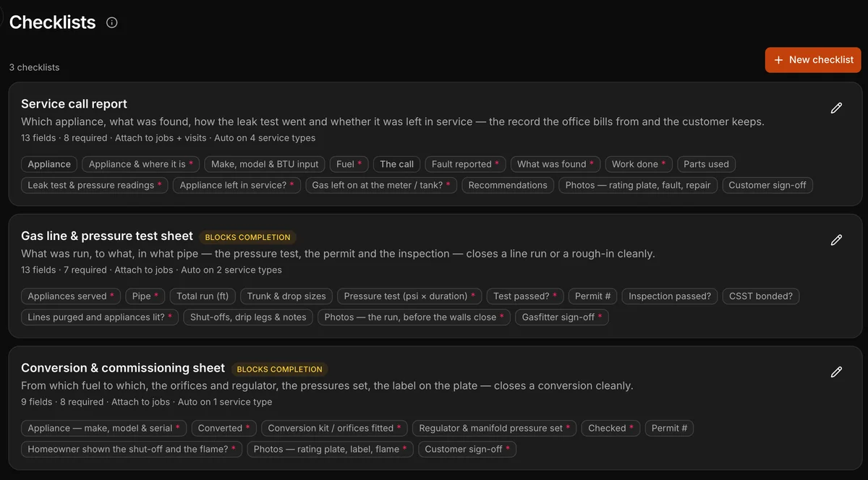Viewport: 868px width, 480px height.
Task: Select "Pressure test (psi × duration)" chip
Action: tap(409, 296)
